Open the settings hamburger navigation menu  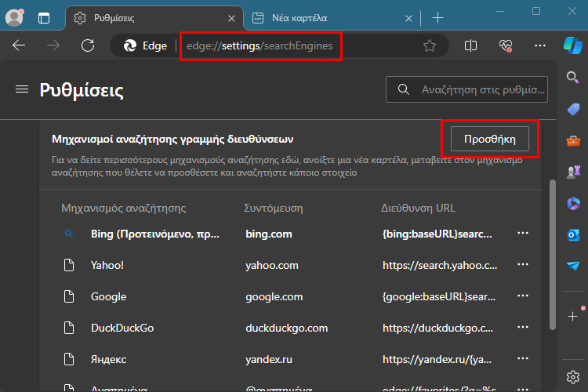[x=22, y=89]
